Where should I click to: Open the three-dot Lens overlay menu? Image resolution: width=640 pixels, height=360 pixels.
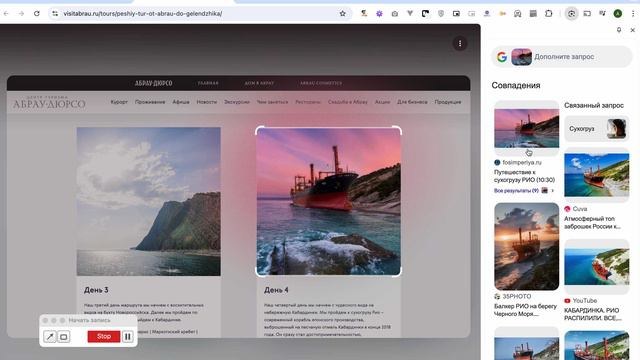tap(460, 44)
